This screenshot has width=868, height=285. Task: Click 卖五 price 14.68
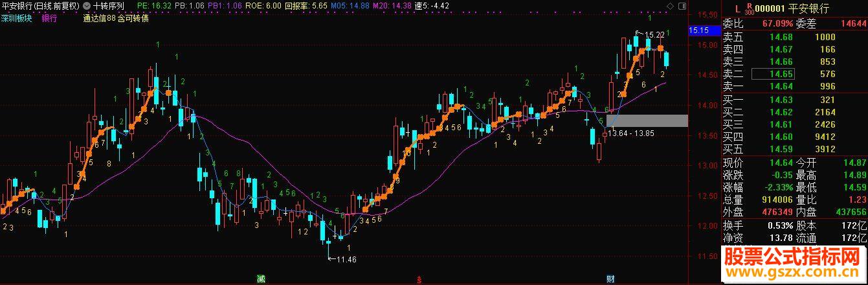781,38
